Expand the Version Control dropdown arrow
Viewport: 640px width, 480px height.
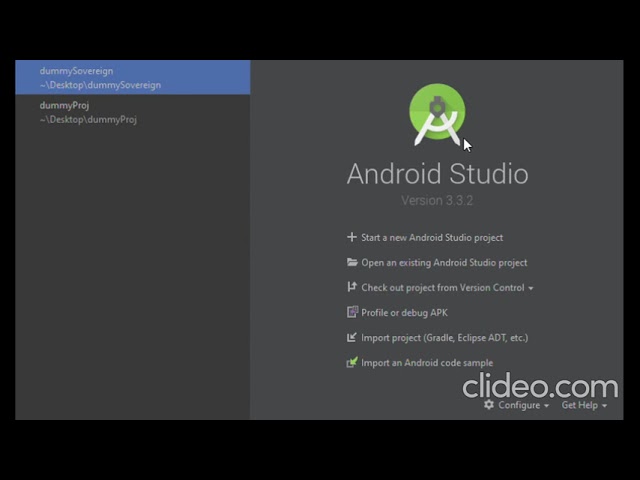click(x=531, y=288)
